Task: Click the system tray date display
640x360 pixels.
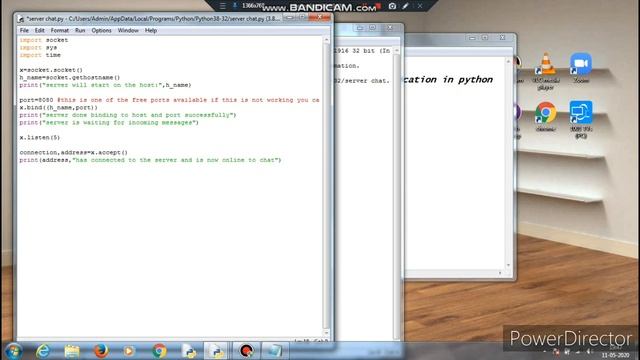Action: point(616,356)
